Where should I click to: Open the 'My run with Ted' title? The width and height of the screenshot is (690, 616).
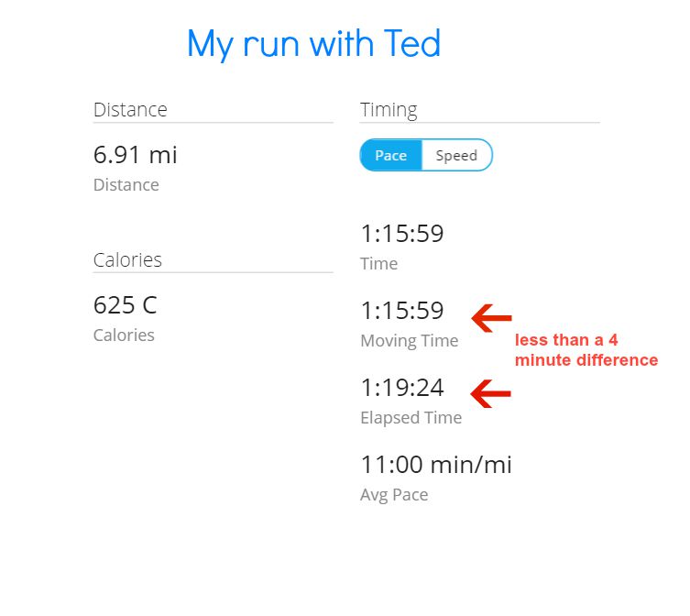click(313, 44)
